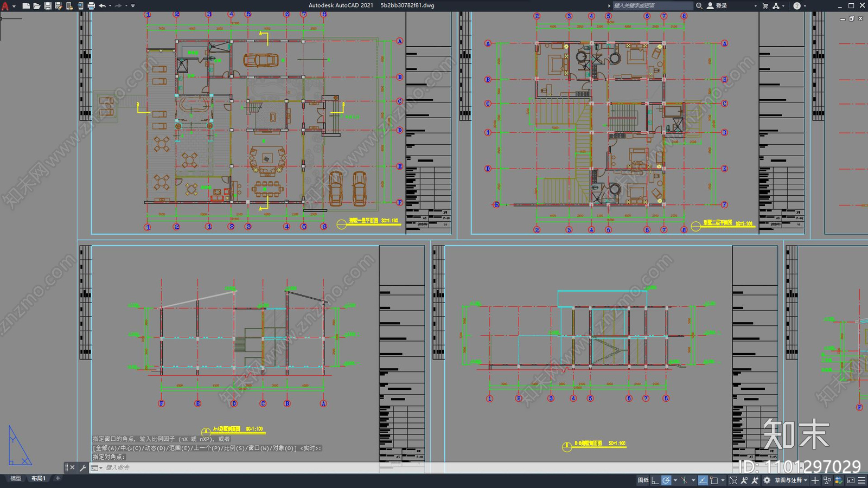Open the AutoCAD application menu logo
The image size is (868, 488).
(5, 6)
